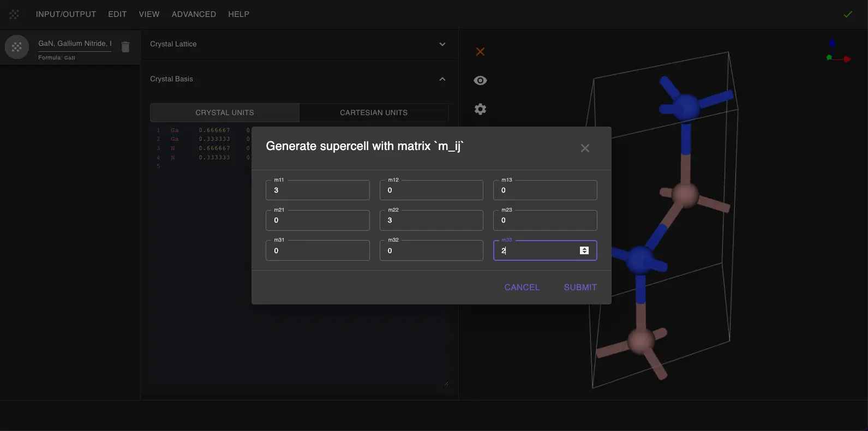Click the XYZ axes orientation indicator
The image size is (868, 431).
coord(838,52)
